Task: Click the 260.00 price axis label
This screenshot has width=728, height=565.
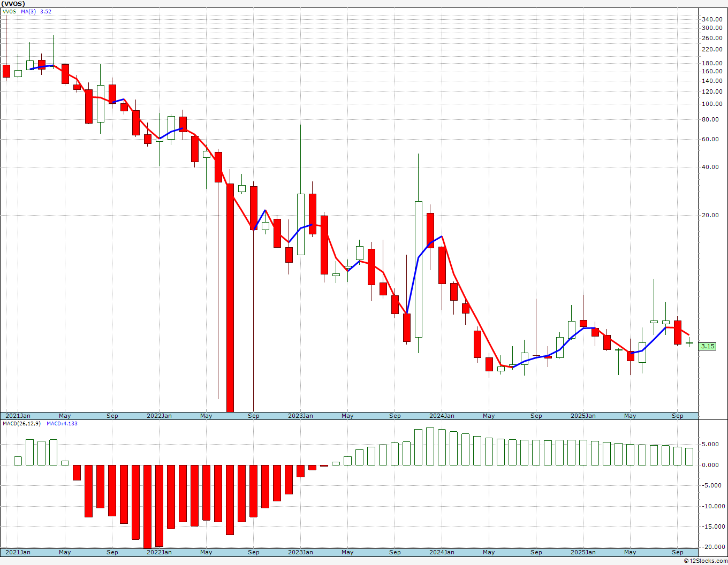Action: click(x=712, y=38)
